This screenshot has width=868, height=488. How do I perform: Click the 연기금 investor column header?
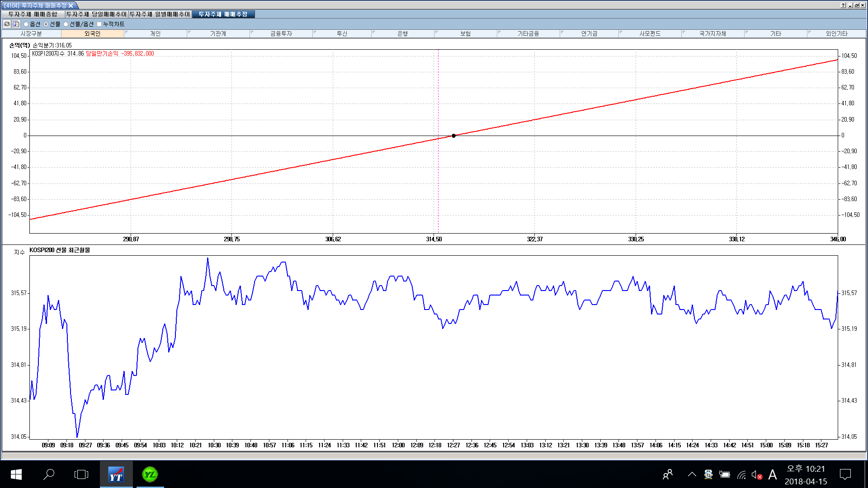click(x=589, y=34)
